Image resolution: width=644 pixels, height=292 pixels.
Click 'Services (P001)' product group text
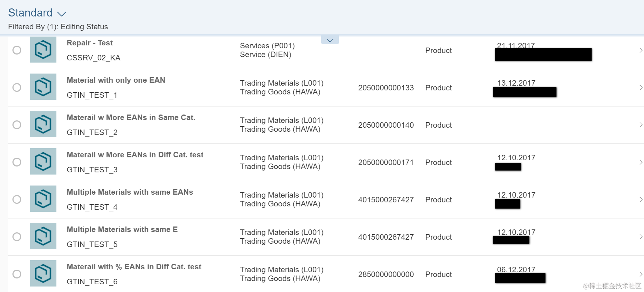point(267,46)
